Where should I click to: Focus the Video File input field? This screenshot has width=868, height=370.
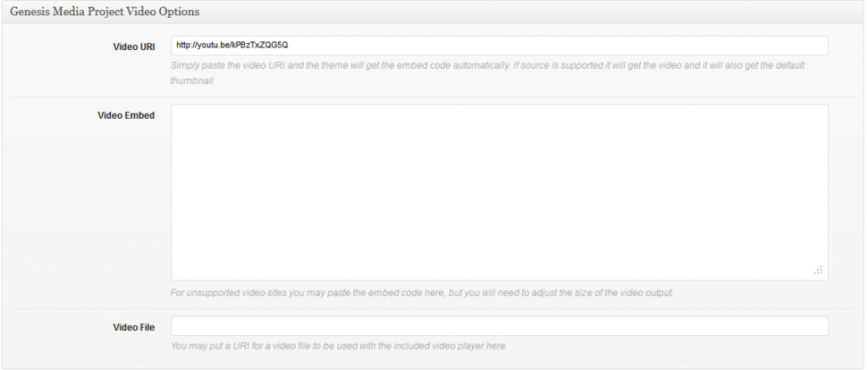click(x=499, y=326)
